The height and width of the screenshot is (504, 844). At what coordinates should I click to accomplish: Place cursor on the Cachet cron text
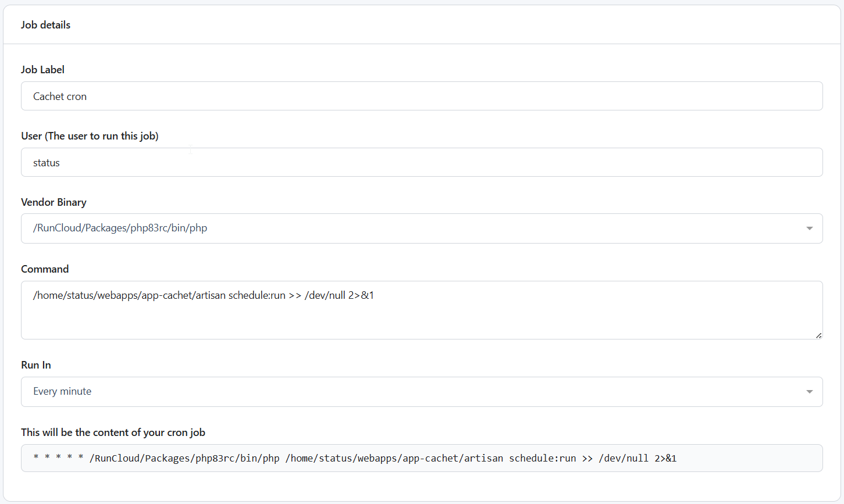60,96
